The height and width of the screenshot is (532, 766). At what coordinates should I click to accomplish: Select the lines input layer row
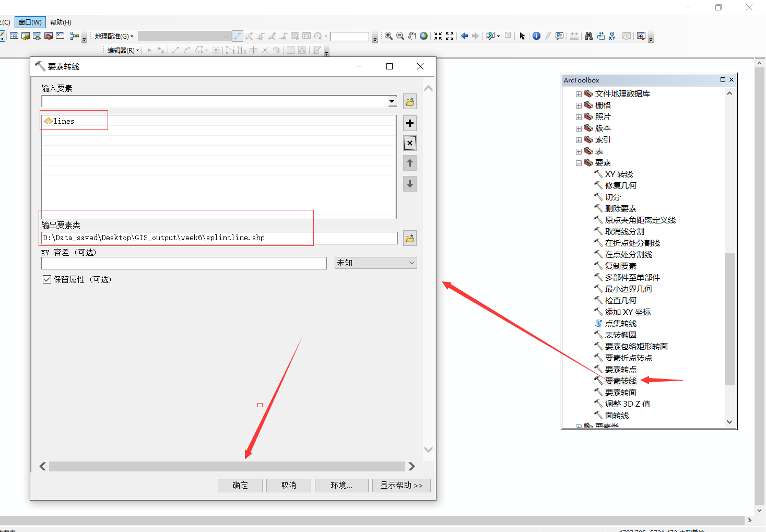[219, 121]
